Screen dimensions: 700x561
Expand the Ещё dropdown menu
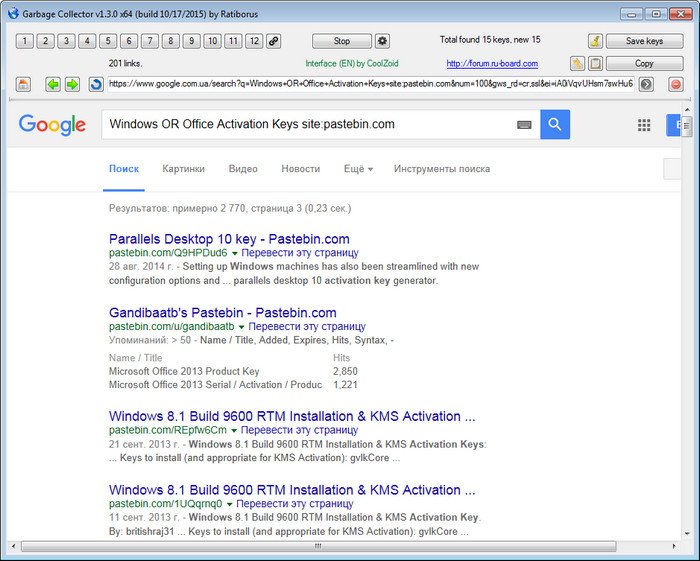[358, 169]
